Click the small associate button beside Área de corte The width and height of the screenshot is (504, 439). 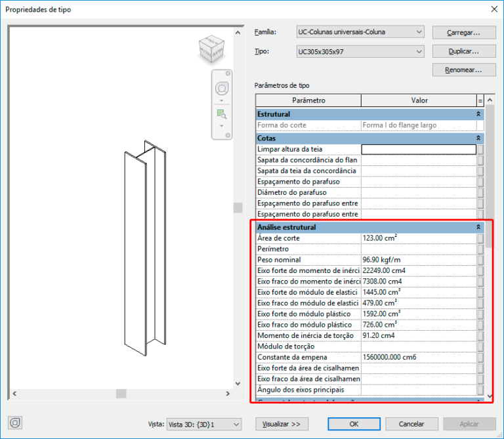click(x=480, y=238)
